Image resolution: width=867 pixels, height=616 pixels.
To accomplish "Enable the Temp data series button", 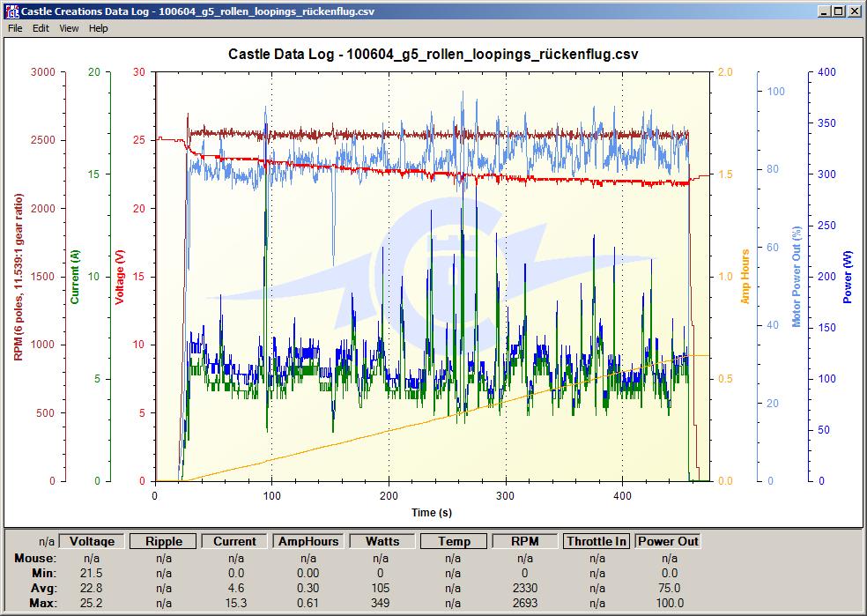I will tap(454, 541).
